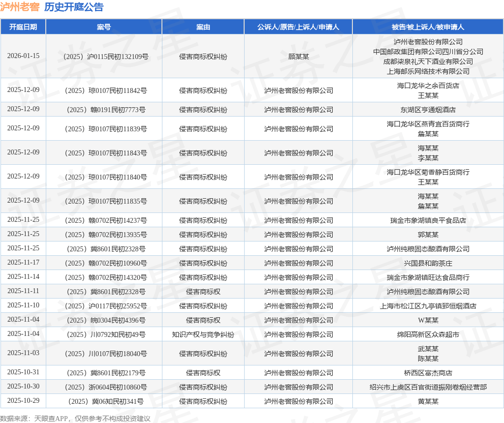Click the date 2025-11-14
This screenshot has width=504, height=423.
click(x=23, y=276)
